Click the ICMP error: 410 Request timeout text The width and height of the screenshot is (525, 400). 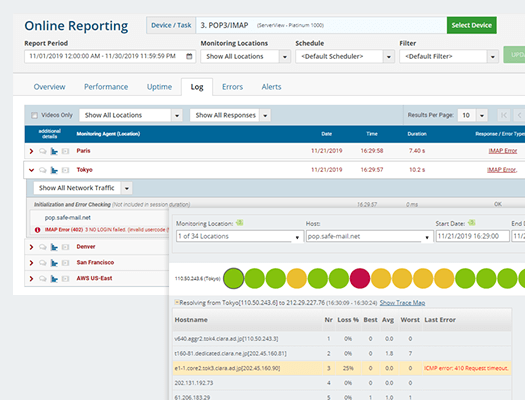tap(466, 368)
